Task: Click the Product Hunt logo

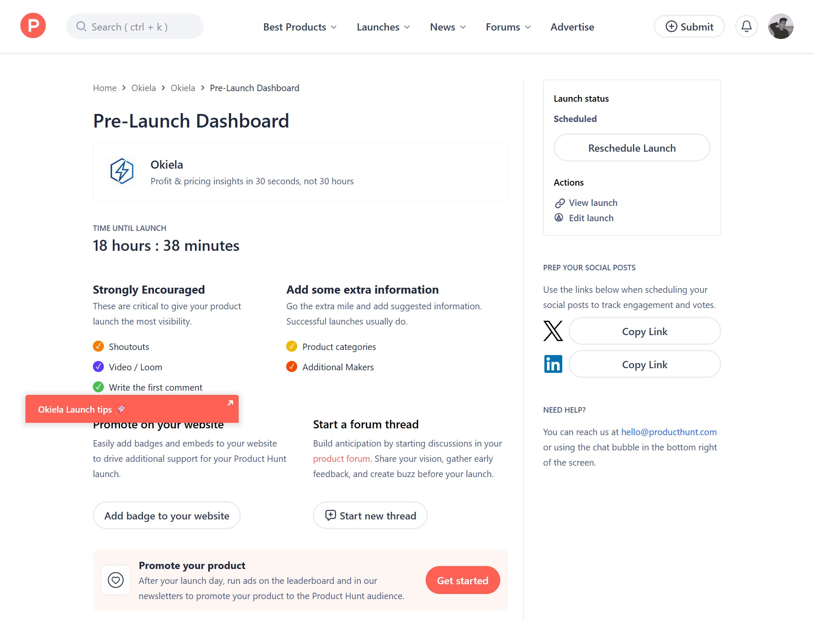Action: coord(33,26)
